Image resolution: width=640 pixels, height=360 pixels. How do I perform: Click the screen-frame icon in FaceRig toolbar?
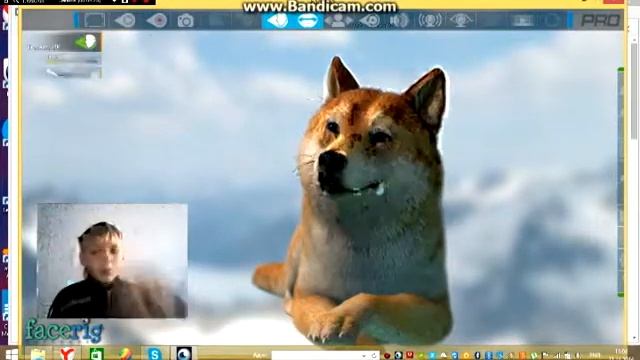(95, 20)
